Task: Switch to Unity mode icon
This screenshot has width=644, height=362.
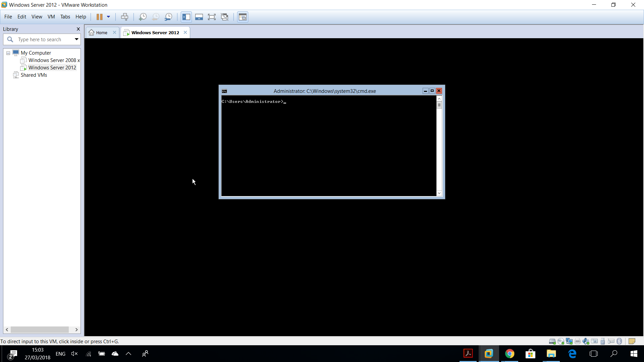Action: pos(225,17)
